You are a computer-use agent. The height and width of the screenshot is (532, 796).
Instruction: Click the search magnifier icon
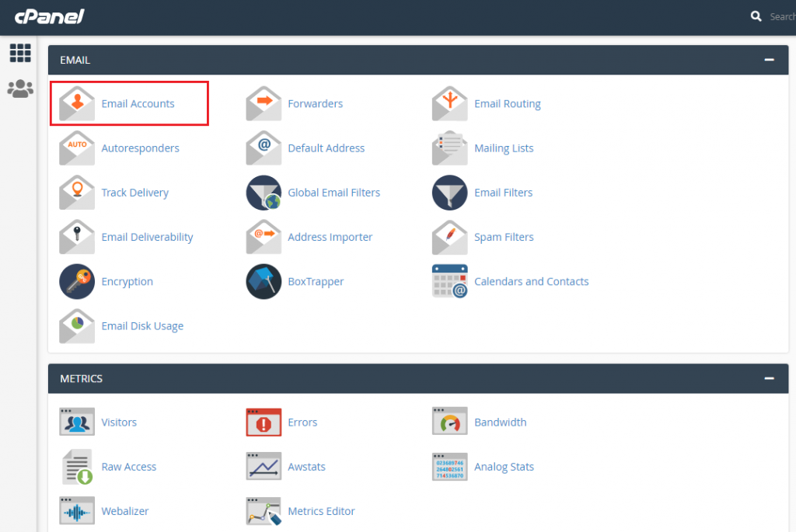pyautogui.click(x=756, y=16)
